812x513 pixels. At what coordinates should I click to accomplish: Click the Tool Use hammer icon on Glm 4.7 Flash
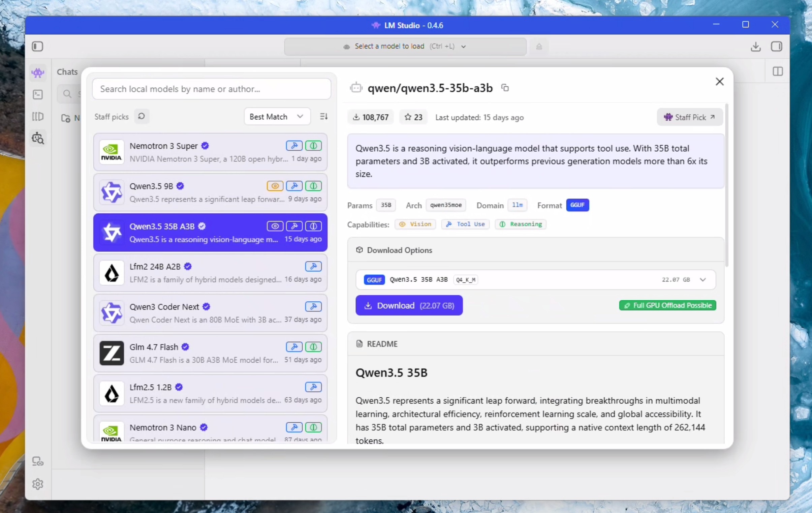(x=294, y=347)
